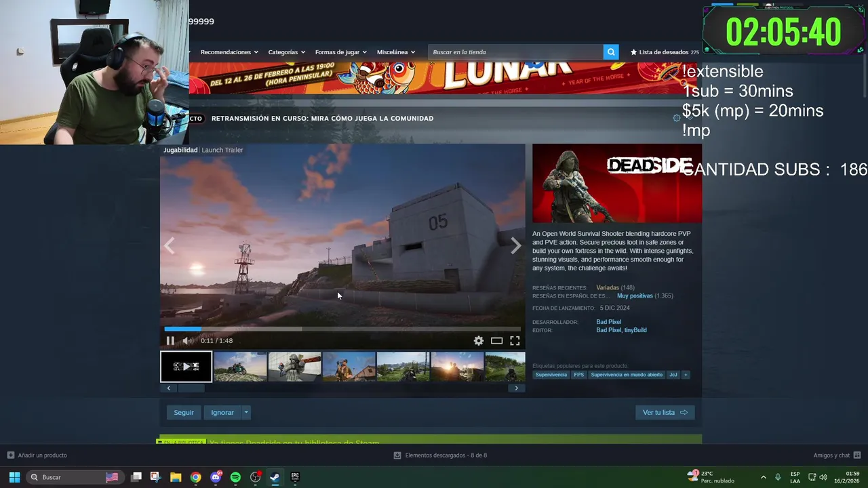Click the store search magnifier button
Screen dimensions: 868x488
coord(611,52)
